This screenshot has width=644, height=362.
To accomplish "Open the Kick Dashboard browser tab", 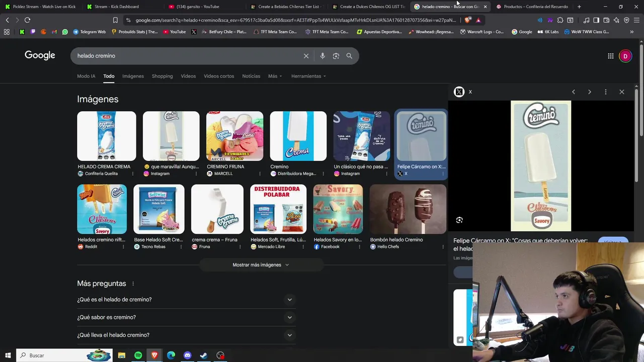I will [121, 7].
